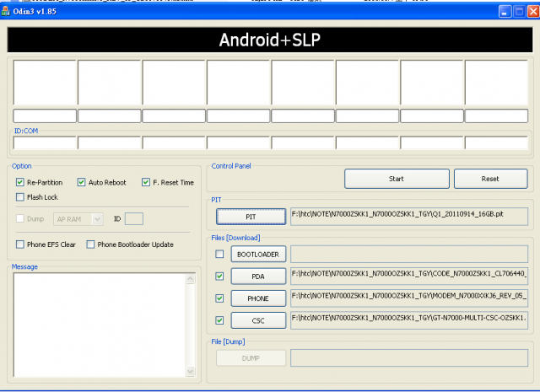Click the CSC path with GT-N7000-MULTI-CSC
The height and width of the screenshot is (392, 540).
pos(409,320)
